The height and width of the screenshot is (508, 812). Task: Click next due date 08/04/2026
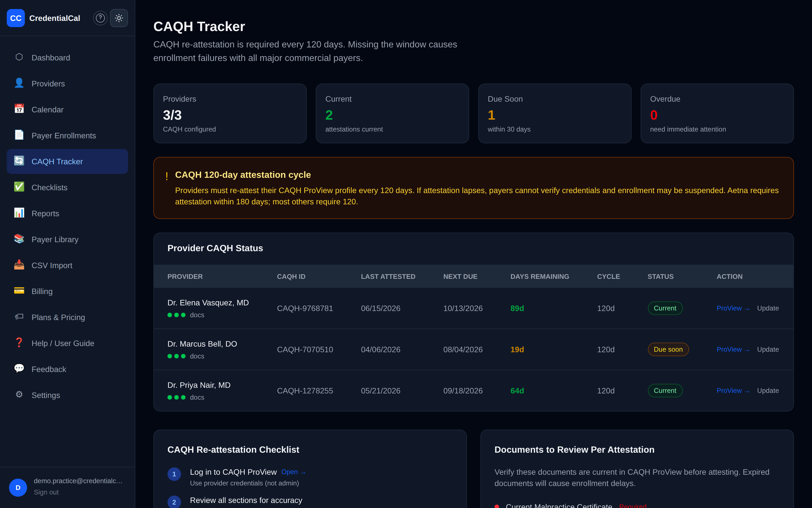tap(463, 349)
